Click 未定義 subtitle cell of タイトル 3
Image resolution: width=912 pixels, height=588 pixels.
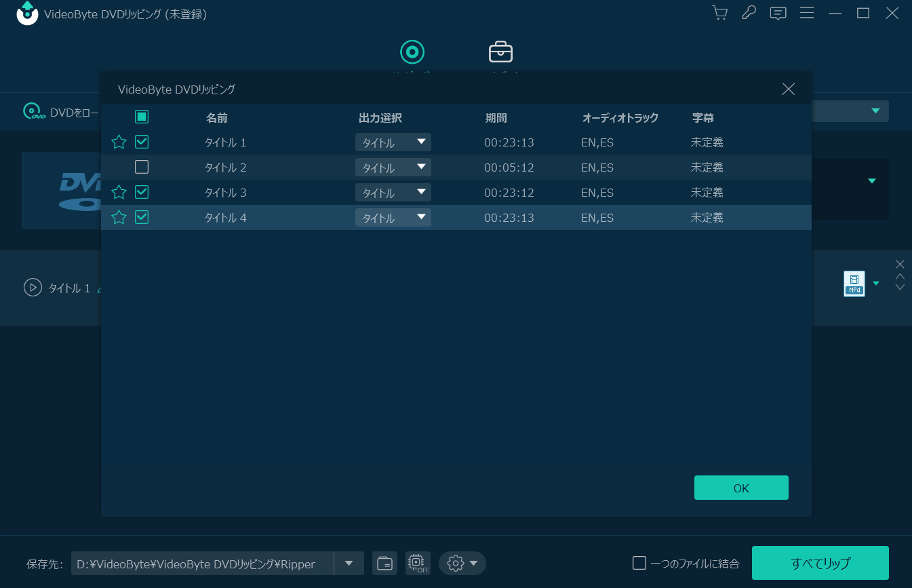(707, 193)
